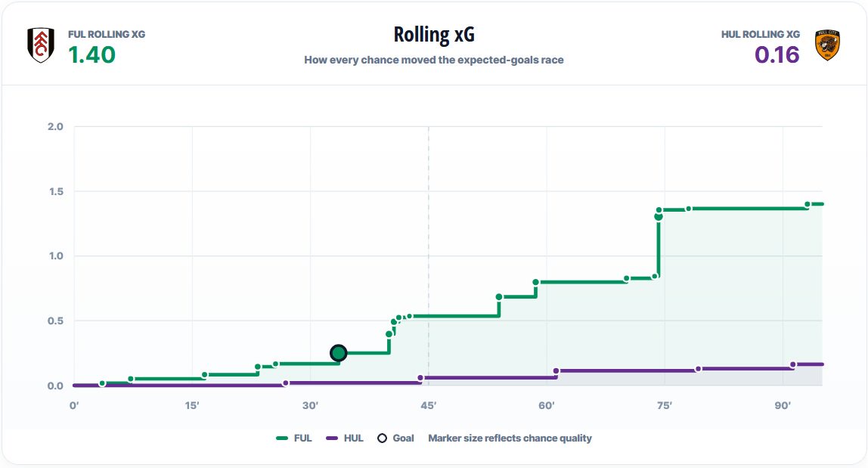Click Hull's chance marker near 45'

tap(420, 378)
